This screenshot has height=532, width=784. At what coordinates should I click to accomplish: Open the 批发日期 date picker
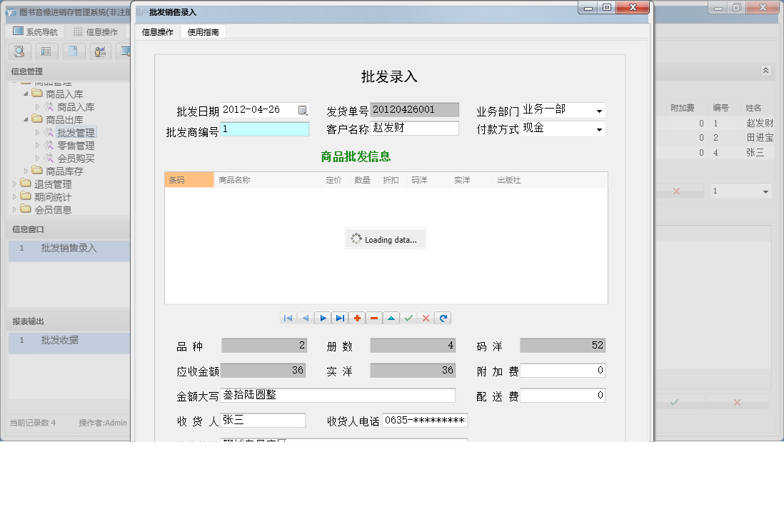tap(303, 109)
